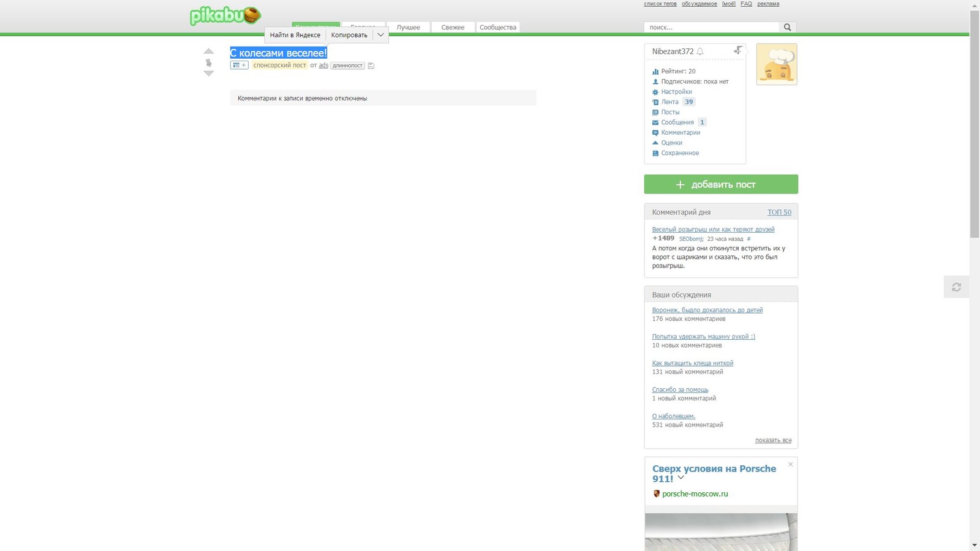Expand the Porsche ad title chevron
Image resolution: width=980 pixels, height=551 pixels.
click(680, 478)
